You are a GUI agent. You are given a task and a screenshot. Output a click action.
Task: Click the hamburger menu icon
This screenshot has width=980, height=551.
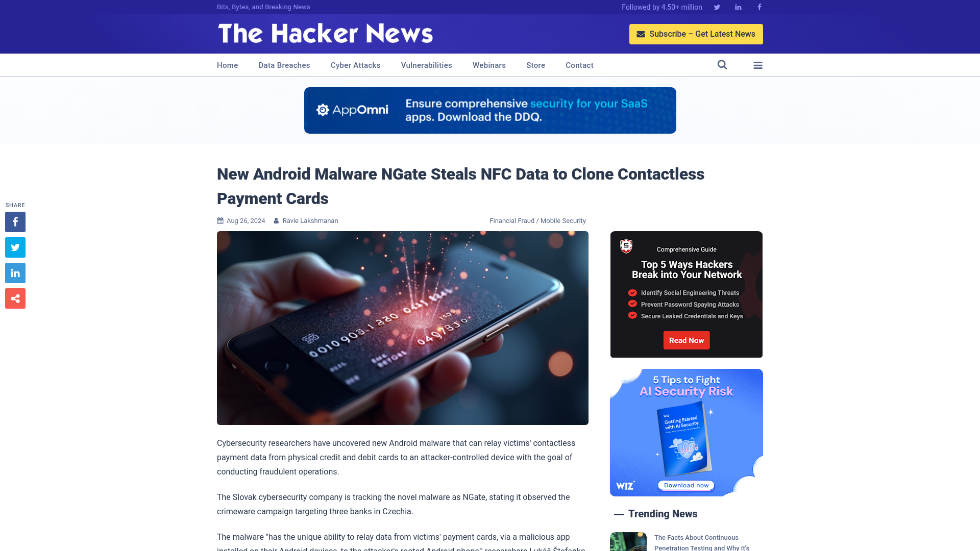click(x=758, y=65)
